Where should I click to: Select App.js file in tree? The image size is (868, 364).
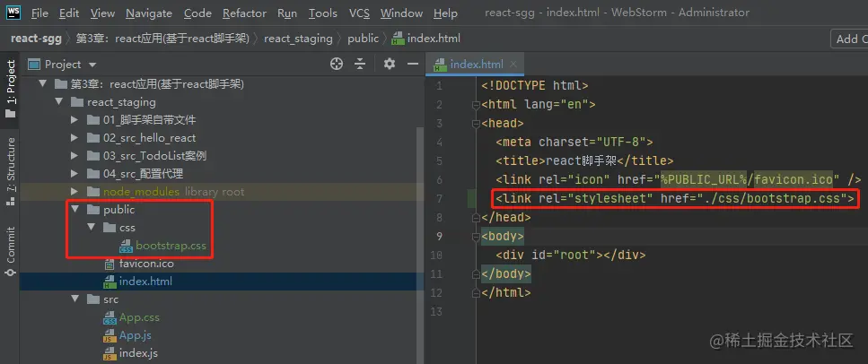click(x=135, y=335)
